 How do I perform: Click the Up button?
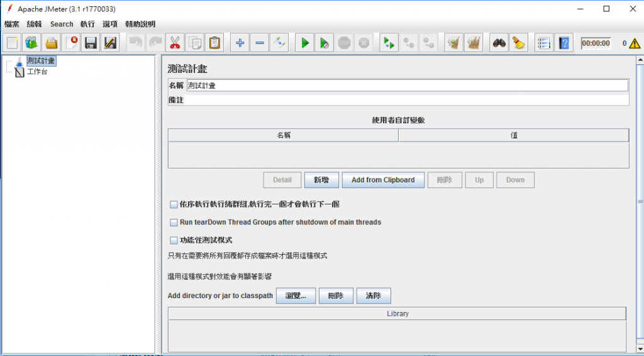click(479, 180)
